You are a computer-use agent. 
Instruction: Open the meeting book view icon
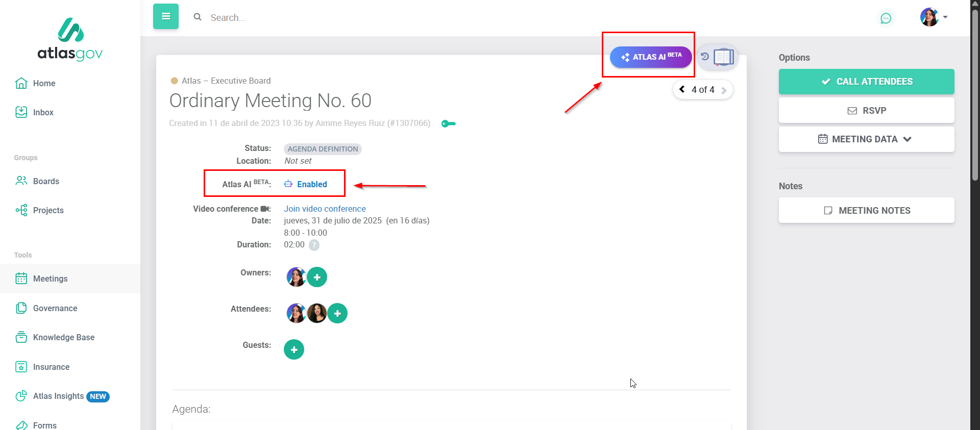(x=723, y=57)
